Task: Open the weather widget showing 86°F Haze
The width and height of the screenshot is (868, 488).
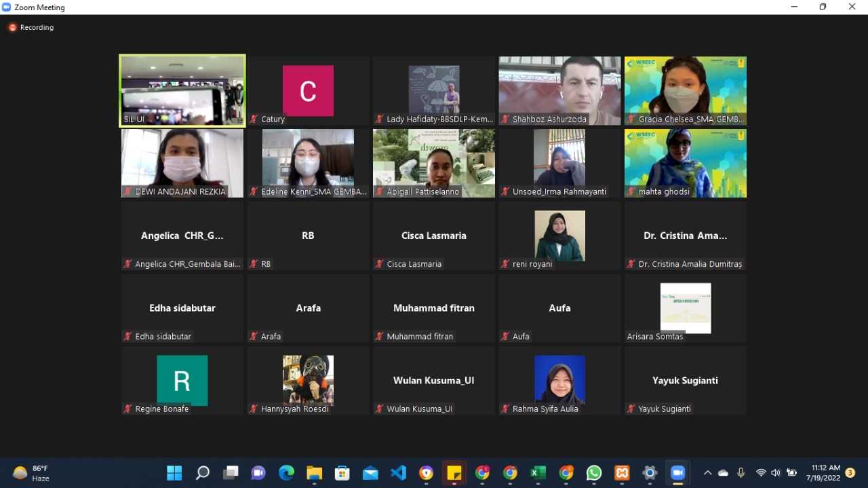Action: click(x=32, y=473)
